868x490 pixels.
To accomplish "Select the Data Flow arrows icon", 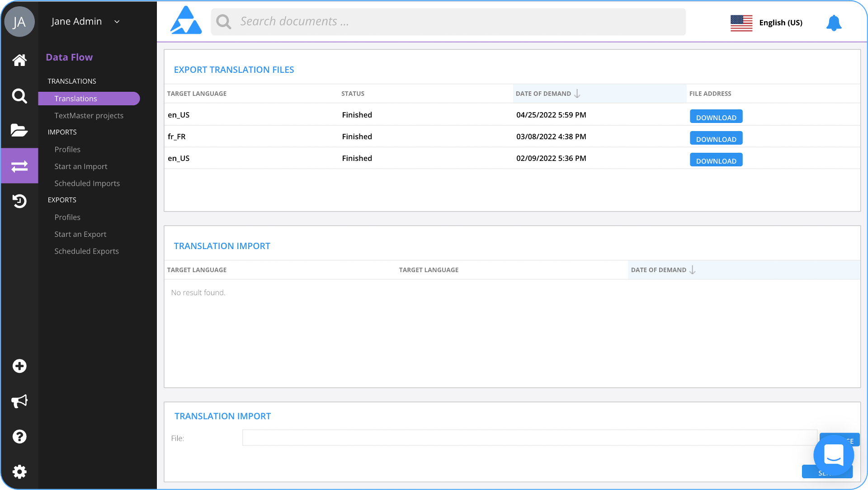I will [19, 166].
